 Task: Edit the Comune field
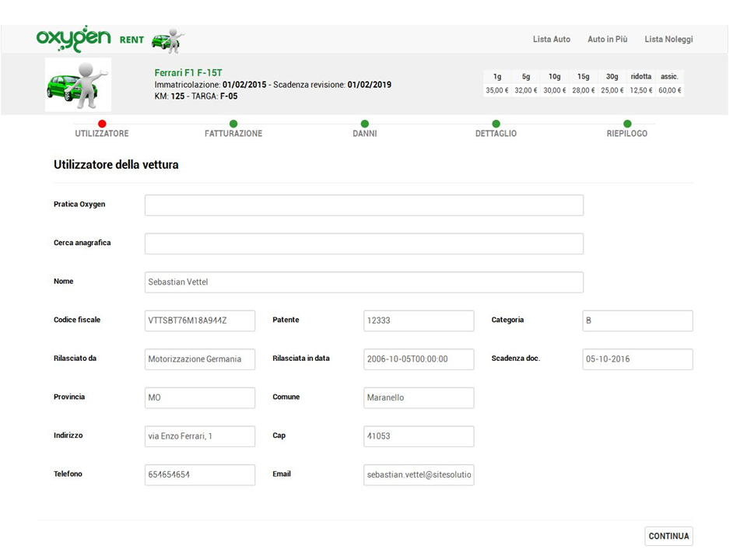coord(419,398)
